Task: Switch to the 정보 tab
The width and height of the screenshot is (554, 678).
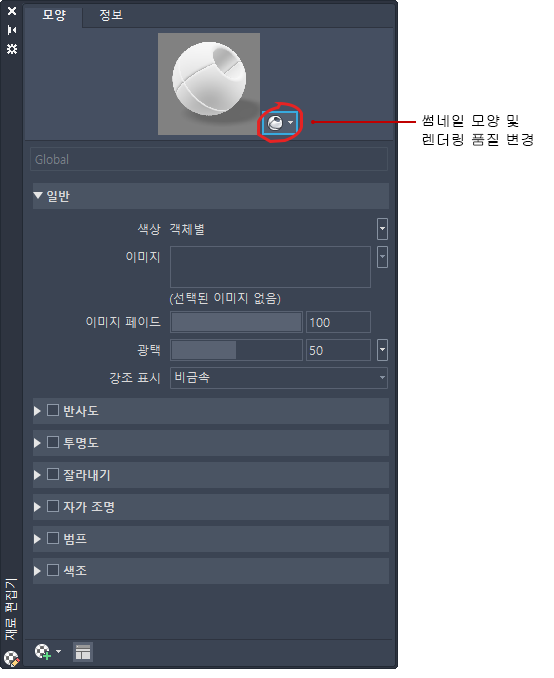Action: click(x=111, y=15)
